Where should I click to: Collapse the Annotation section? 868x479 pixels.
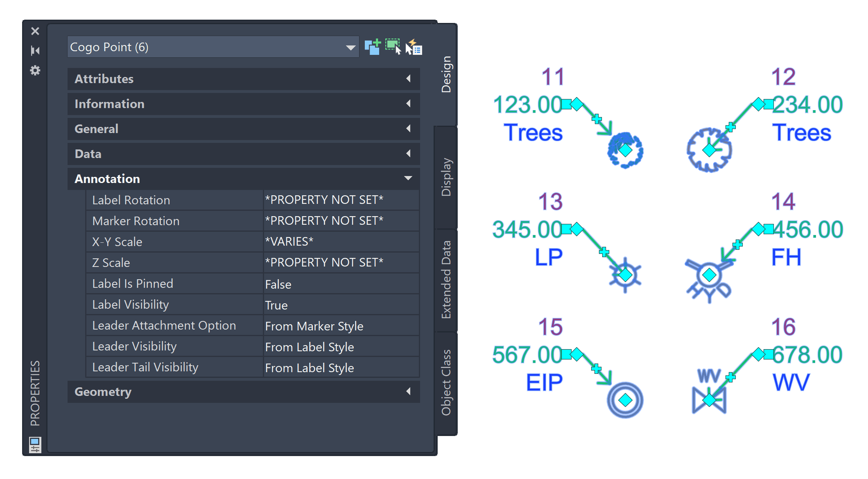point(244,178)
